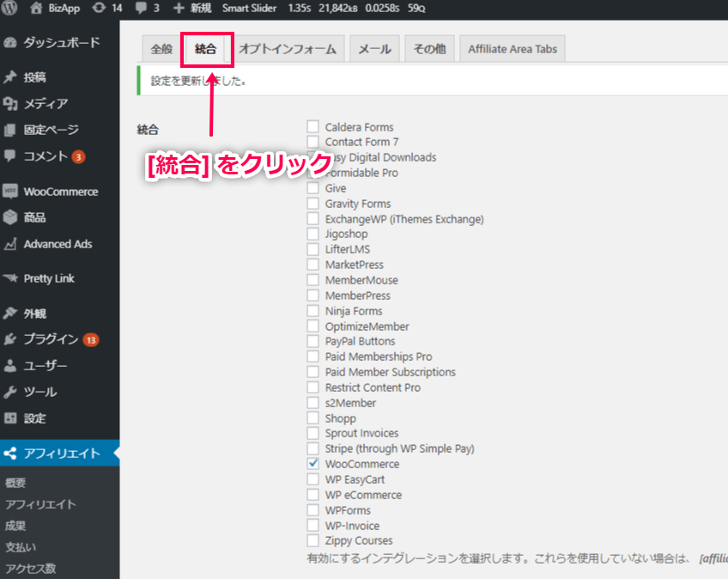This screenshot has height=579, width=728.
Task: Check the Ninja Forms box
Action: click(313, 310)
